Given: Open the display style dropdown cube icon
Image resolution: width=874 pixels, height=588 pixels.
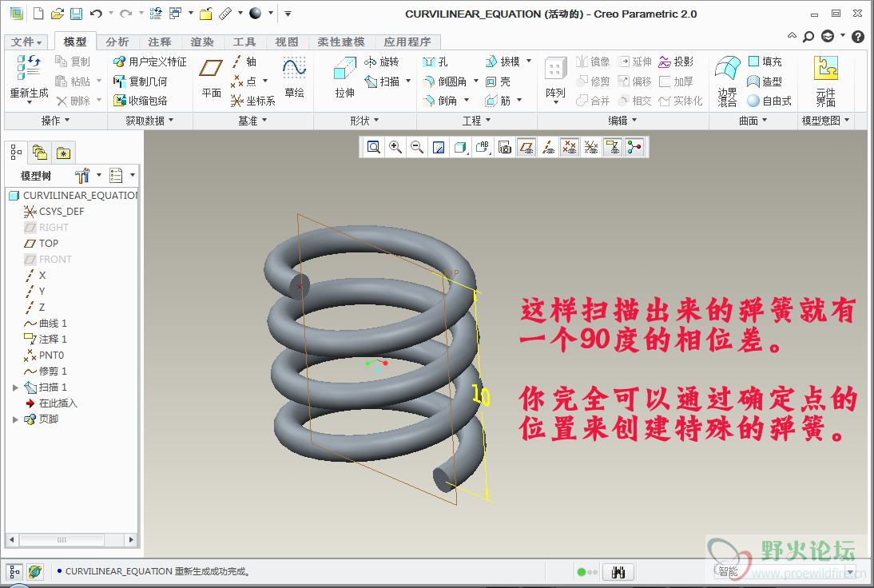Looking at the screenshot, I should coord(460,147).
